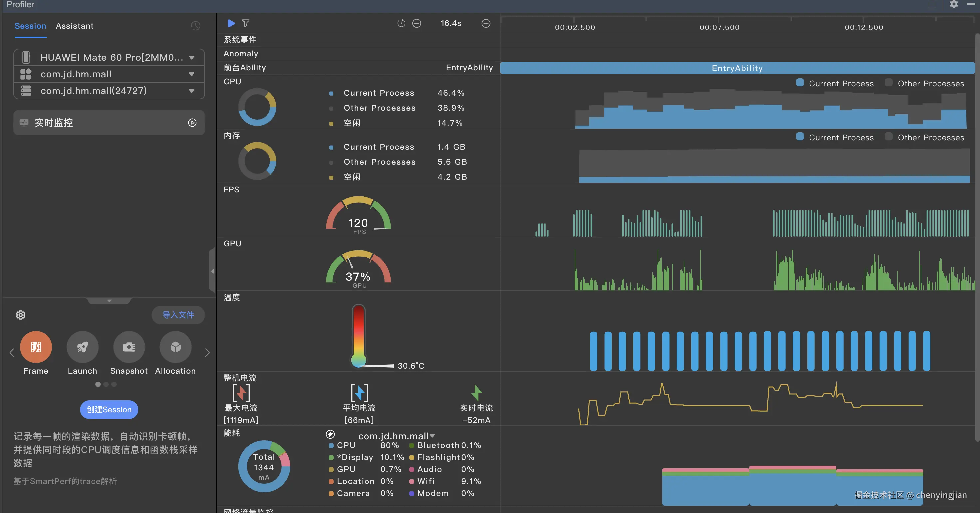Switch to the Assistant tab
Viewport: 980px width, 513px height.
pyautogui.click(x=74, y=26)
